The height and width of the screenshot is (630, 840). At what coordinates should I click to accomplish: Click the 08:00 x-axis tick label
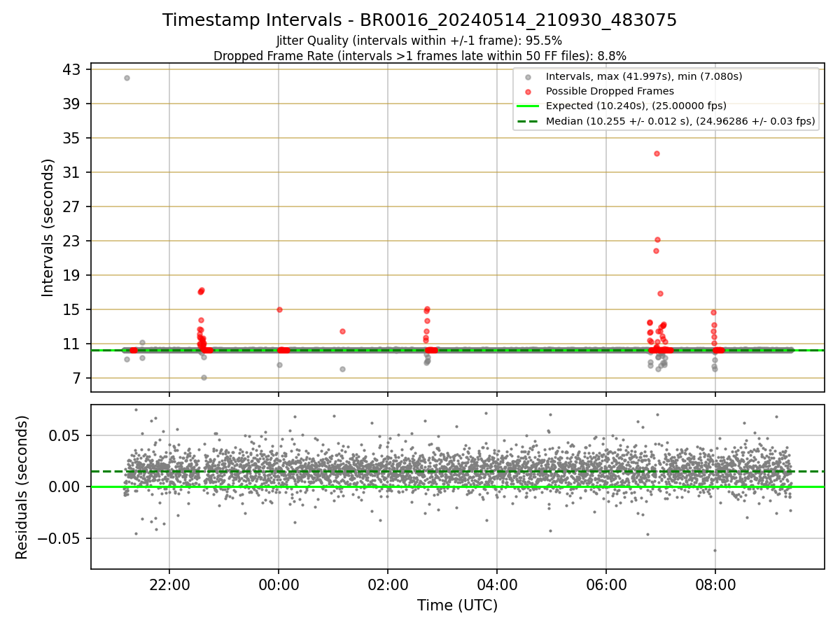pyautogui.click(x=715, y=585)
